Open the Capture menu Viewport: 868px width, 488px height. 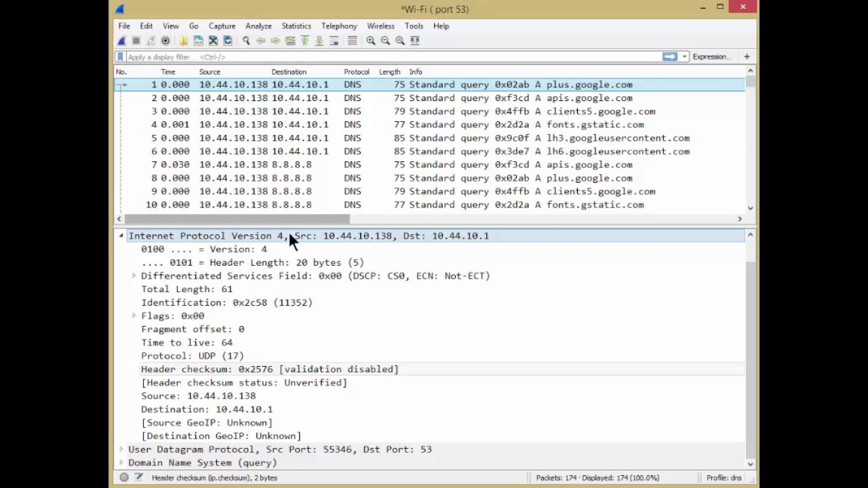222,26
